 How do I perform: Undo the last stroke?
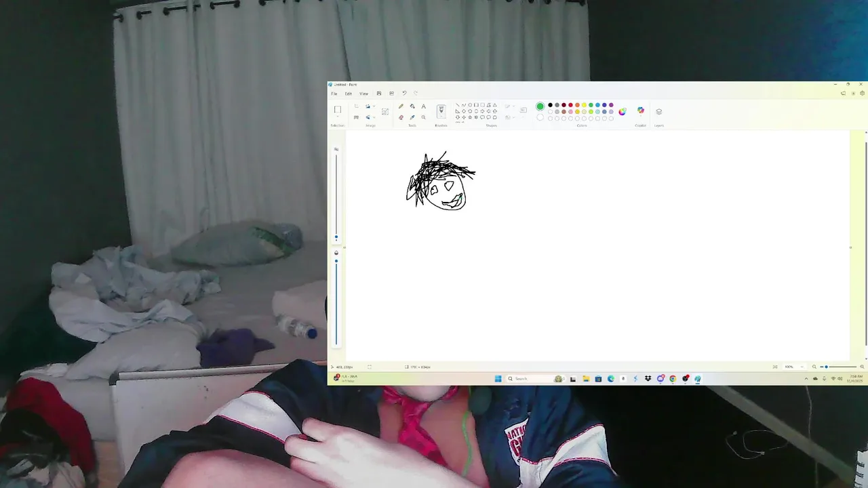404,94
